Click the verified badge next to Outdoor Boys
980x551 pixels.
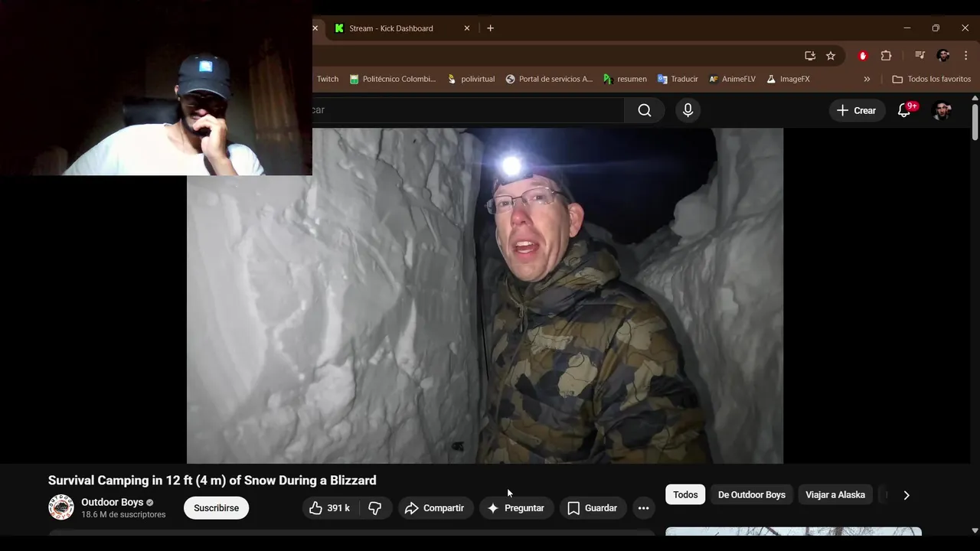[x=150, y=503]
